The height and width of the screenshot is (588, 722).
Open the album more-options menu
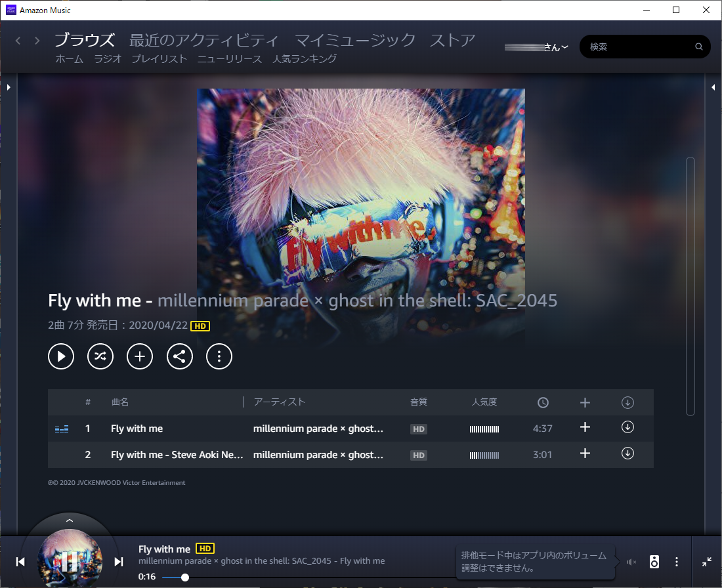[x=219, y=356]
